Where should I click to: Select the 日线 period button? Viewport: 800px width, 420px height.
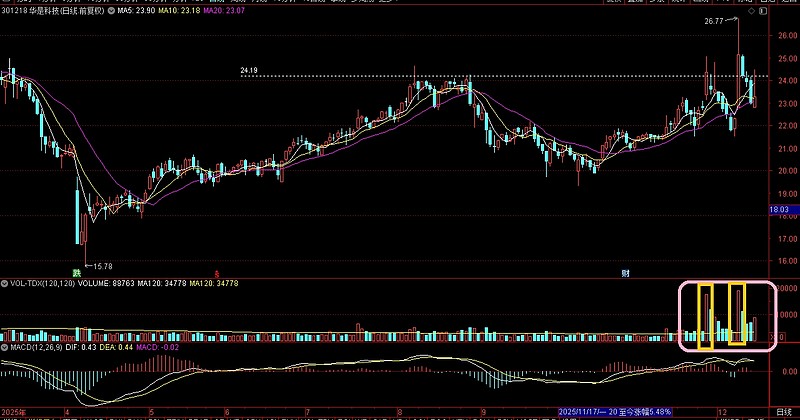click(x=784, y=412)
